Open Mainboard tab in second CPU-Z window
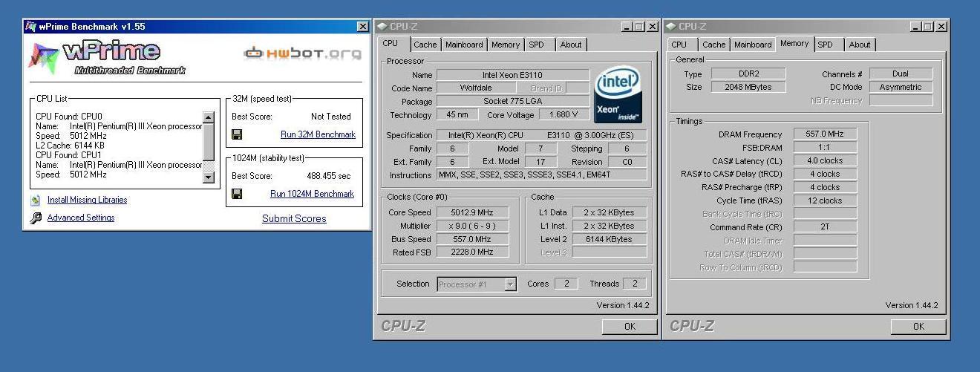 click(753, 45)
